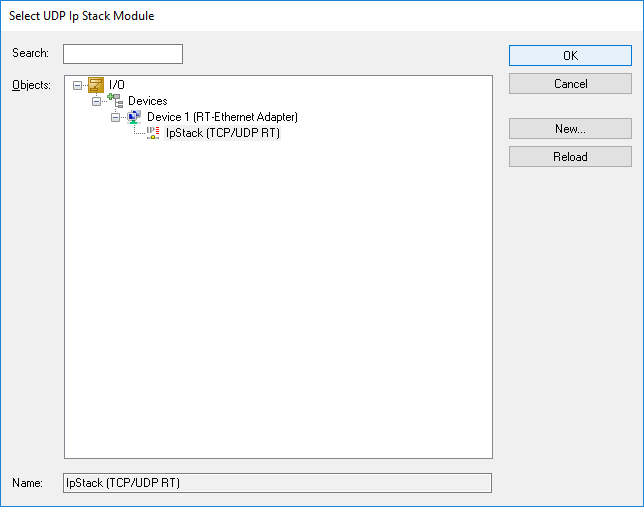Focus the Search input field
The width and height of the screenshot is (644, 507).
[x=123, y=54]
